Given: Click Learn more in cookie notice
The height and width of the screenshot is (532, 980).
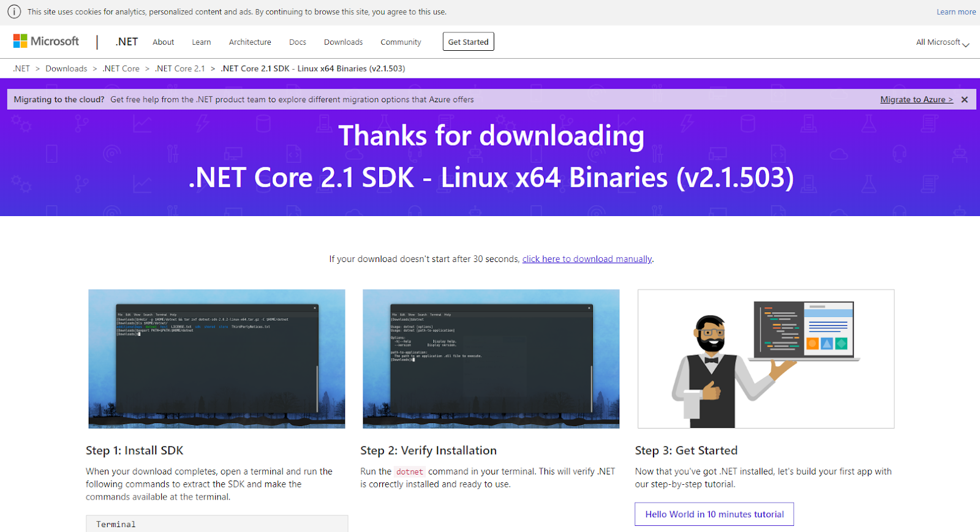Looking at the screenshot, I should click(956, 12).
